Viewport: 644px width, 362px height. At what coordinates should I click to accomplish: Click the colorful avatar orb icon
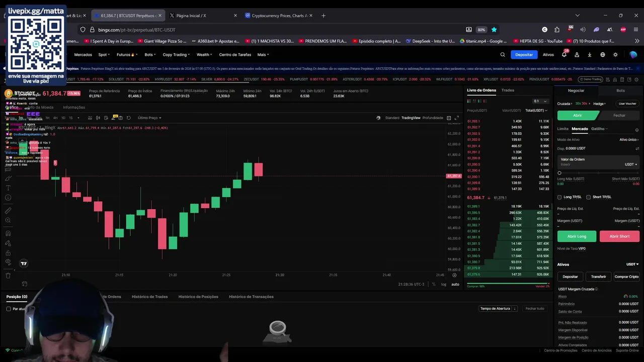click(x=633, y=55)
